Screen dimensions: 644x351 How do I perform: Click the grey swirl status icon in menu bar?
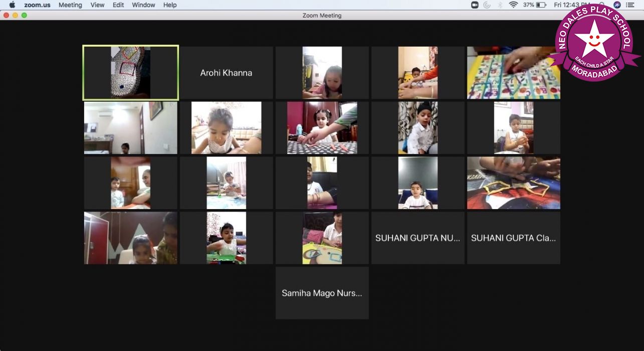[487, 5]
